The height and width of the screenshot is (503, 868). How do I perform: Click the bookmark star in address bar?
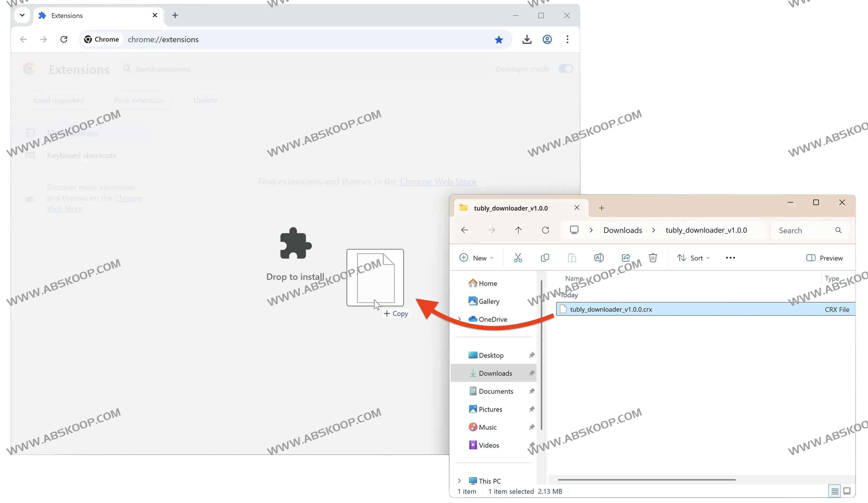498,40
